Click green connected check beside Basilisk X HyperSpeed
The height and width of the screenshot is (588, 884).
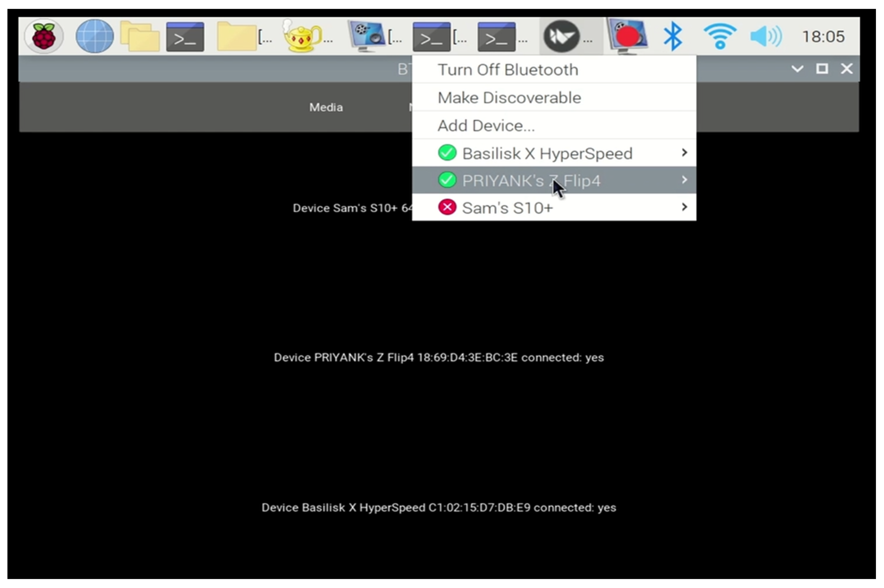(447, 153)
